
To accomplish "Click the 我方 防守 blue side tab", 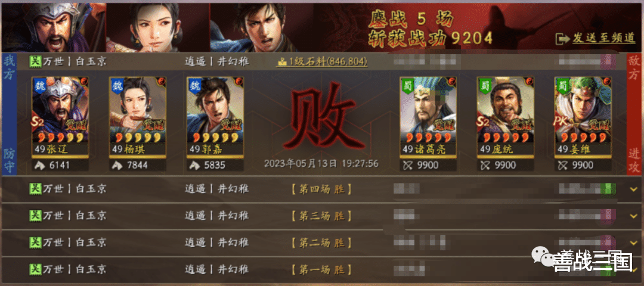I will click(8, 114).
